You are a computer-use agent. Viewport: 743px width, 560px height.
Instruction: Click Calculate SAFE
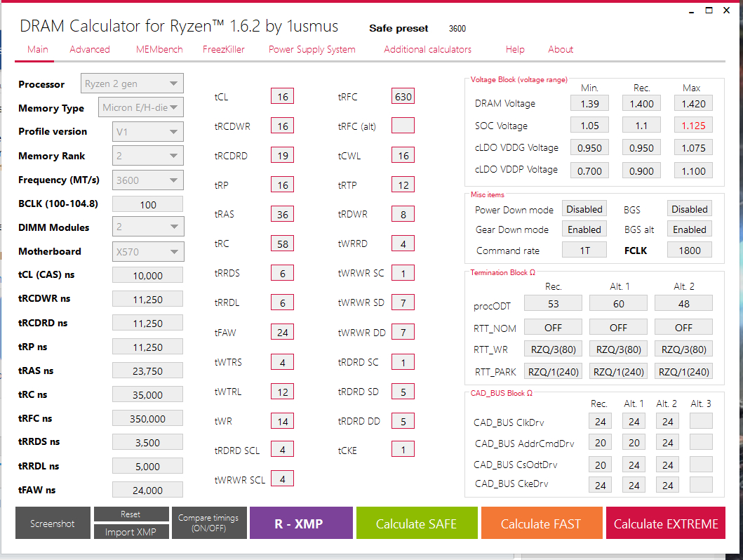click(417, 523)
